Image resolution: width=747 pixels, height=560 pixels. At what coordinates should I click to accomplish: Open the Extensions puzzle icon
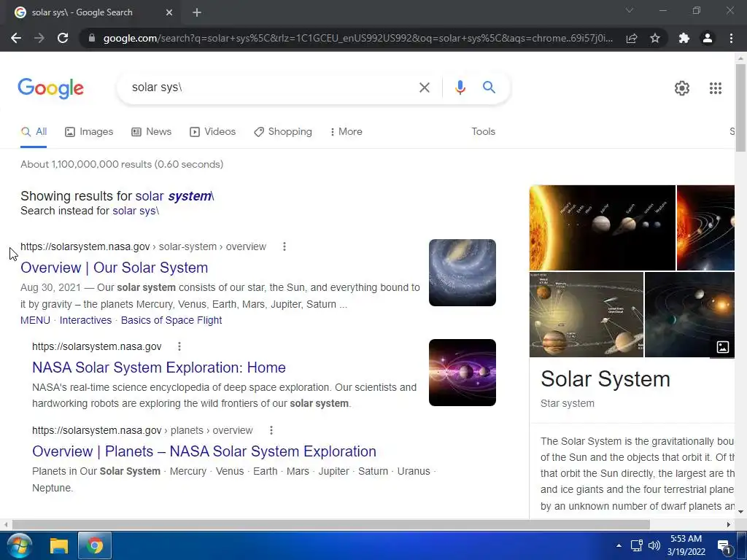point(684,38)
